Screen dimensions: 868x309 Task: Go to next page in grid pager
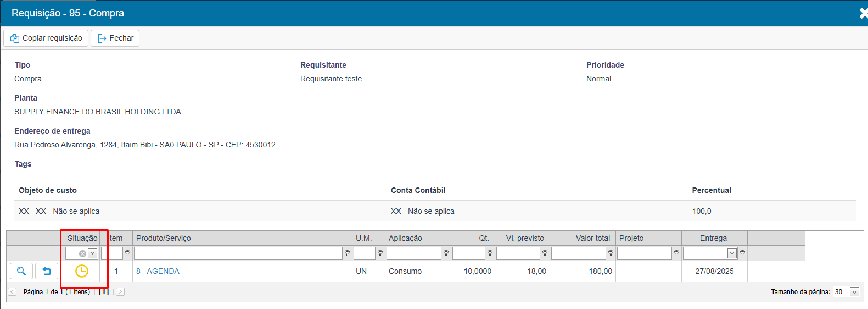(x=120, y=292)
